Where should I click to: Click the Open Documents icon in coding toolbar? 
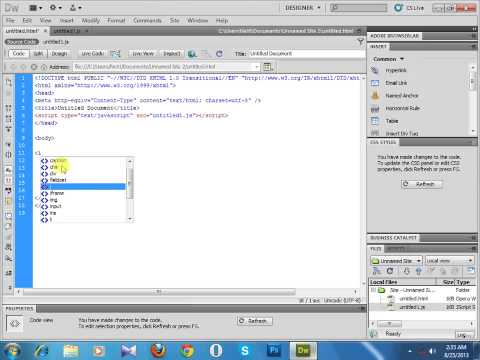(9, 82)
